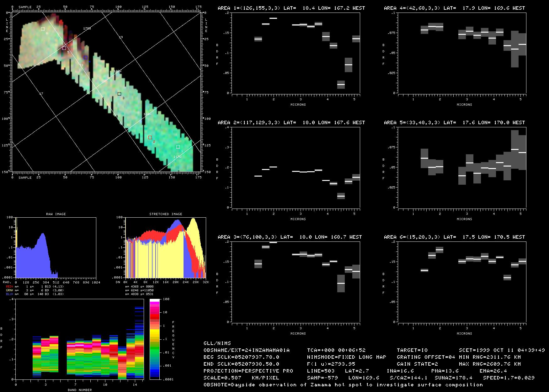This screenshot has height=392, width=549.
Task: Click the "RED:" channel legend row
Action: click(35, 287)
